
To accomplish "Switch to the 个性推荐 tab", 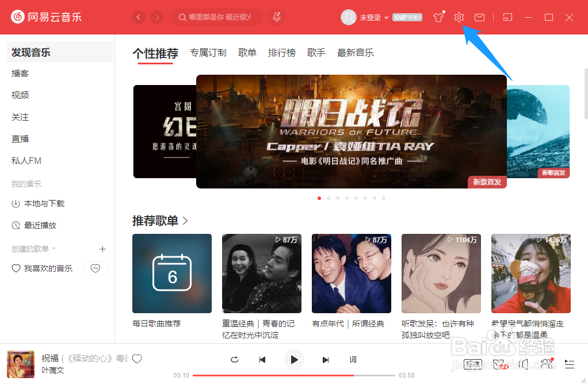I will 155,53.
